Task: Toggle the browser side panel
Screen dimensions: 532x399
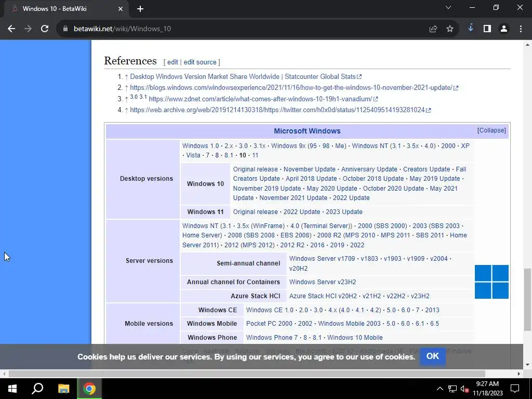Action: pyautogui.click(x=487, y=29)
